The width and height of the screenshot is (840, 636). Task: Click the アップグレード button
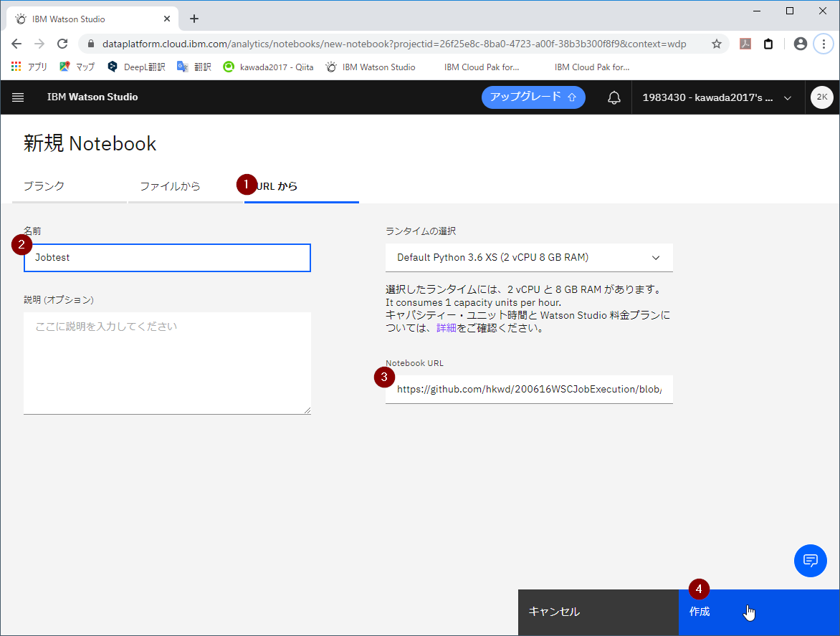click(533, 97)
